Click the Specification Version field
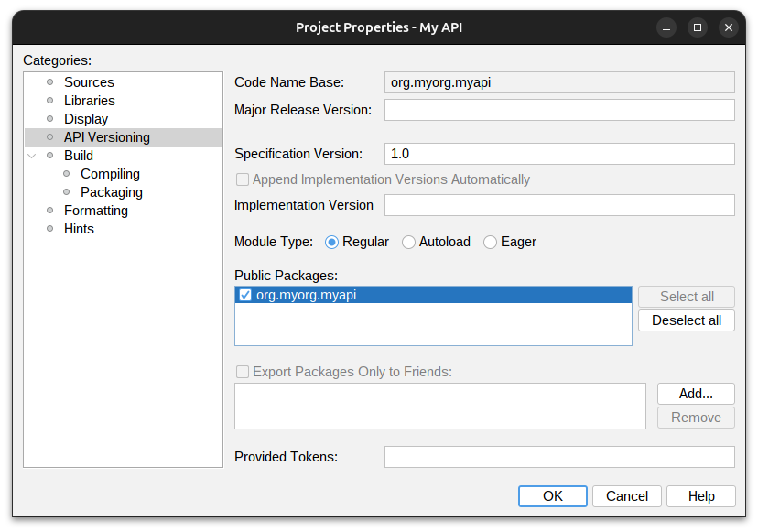The width and height of the screenshot is (758, 532). click(558, 154)
